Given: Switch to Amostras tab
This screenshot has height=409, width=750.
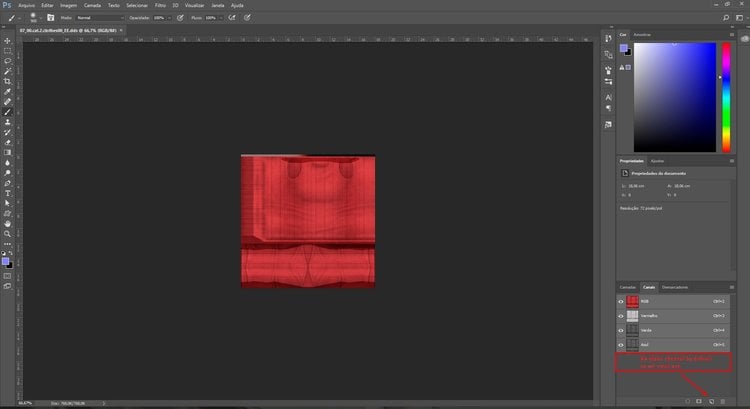Looking at the screenshot, I should (x=642, y=34).
